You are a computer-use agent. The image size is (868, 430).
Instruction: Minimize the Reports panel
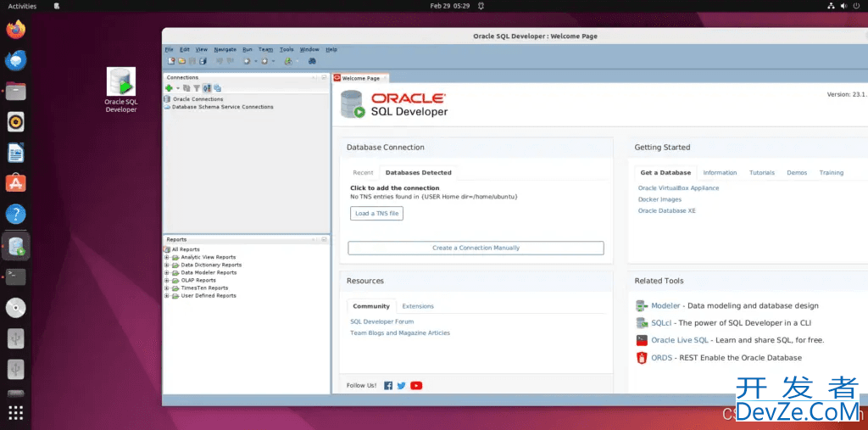325,239
